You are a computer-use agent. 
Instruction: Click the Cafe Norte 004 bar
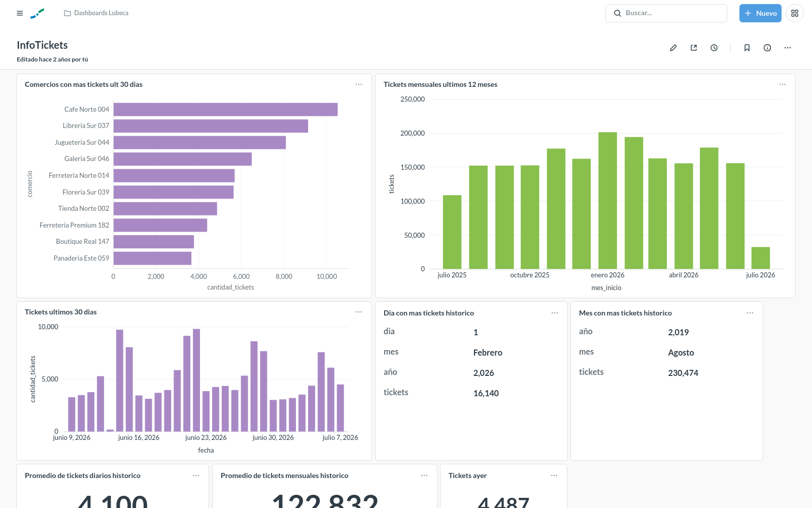point(225,110)
